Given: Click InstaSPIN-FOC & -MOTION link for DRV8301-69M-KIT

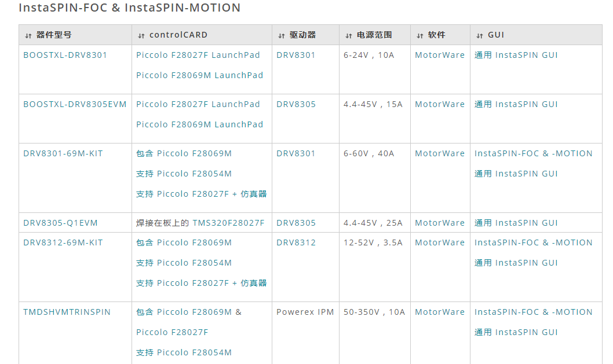Looking at the screenshot, I should coord(533,153).
